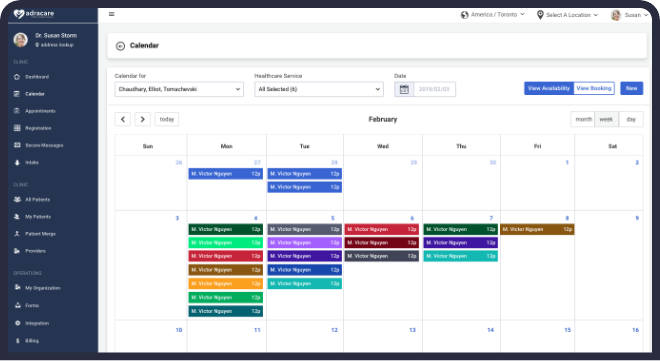660x361 pixels.
Task: Click the February month title
Action: pos(383,119)
